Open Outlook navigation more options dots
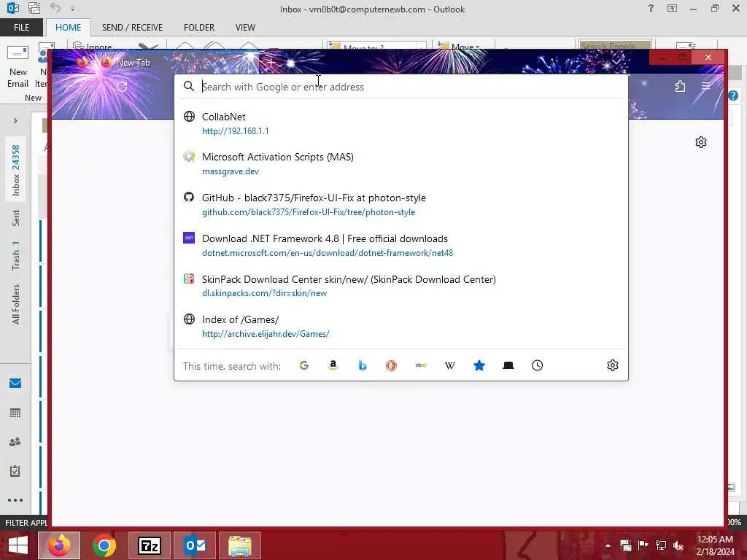Image resolution: width=747 pixels, height=560 pixels. click(x=15, y=500)
